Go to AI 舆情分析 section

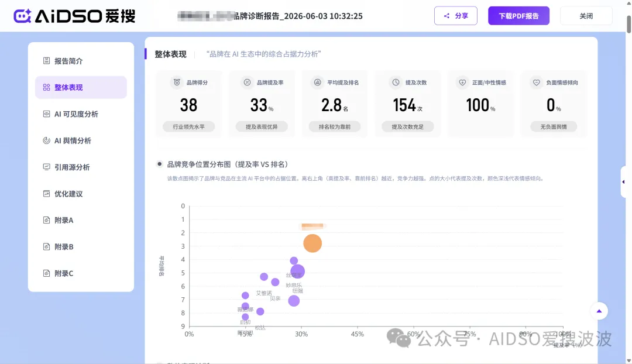point(81,140)
